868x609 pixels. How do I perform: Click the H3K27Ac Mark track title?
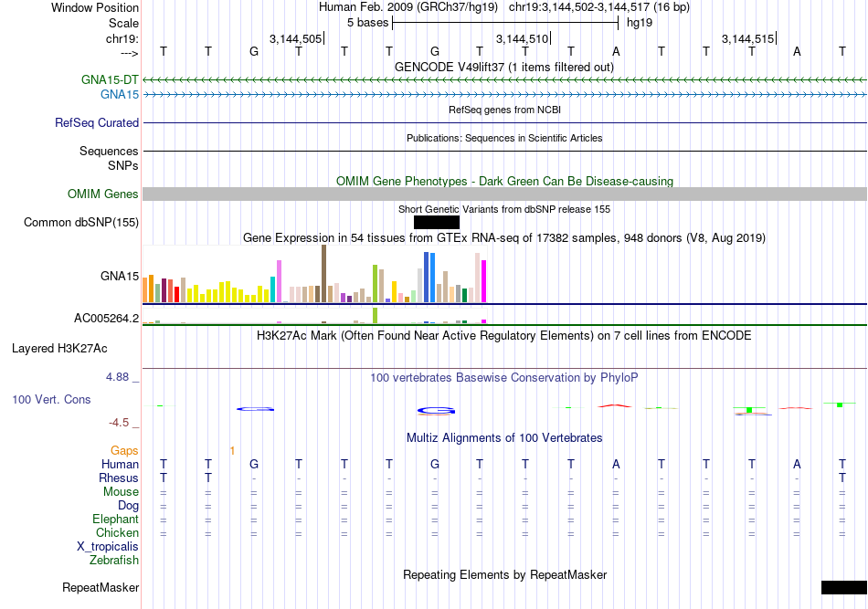(x=504, y=335)
